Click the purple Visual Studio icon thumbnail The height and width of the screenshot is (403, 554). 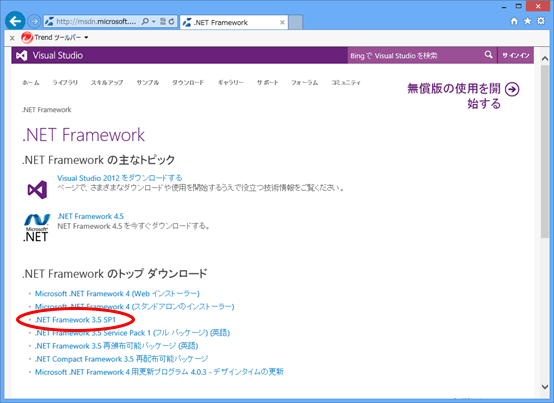click(x=37, y=190)
